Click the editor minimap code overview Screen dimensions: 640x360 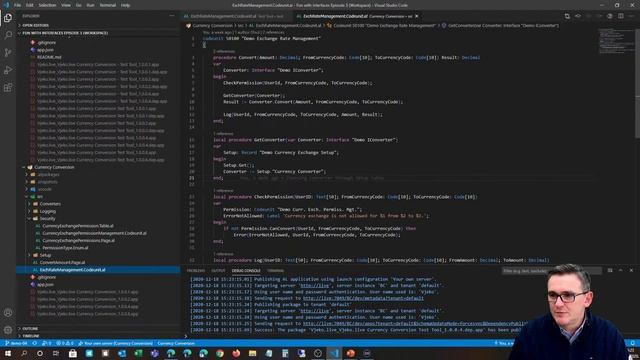pos(616,41)
